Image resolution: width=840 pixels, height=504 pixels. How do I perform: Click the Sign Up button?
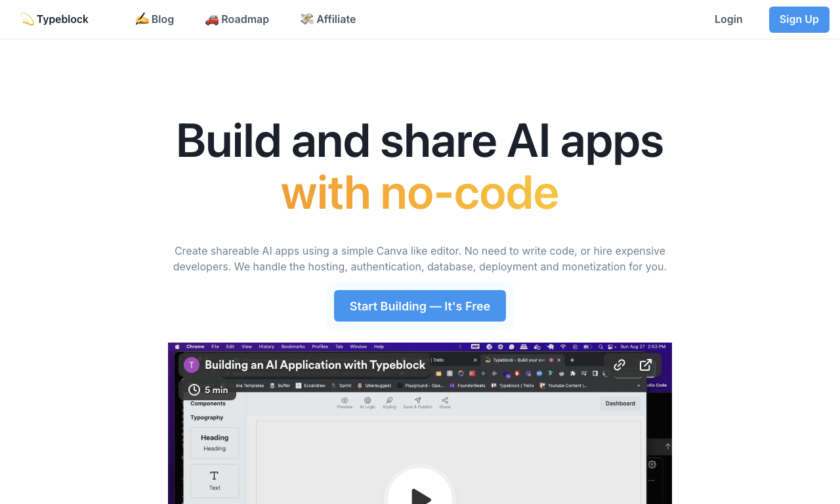click(799, 20)
